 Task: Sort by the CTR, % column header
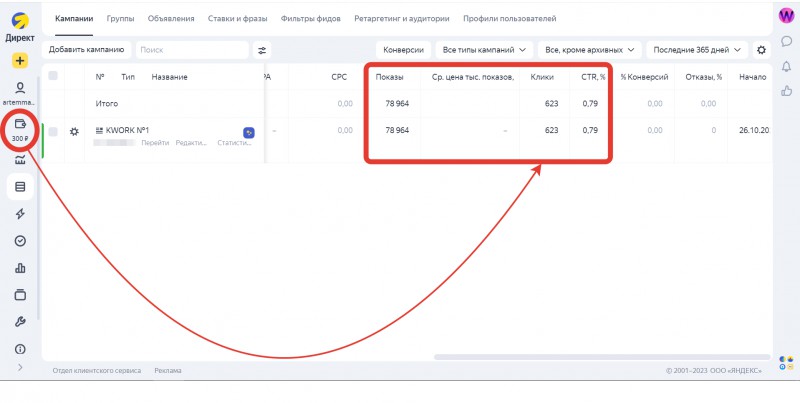pyautogui.click(x=593, y=77)
